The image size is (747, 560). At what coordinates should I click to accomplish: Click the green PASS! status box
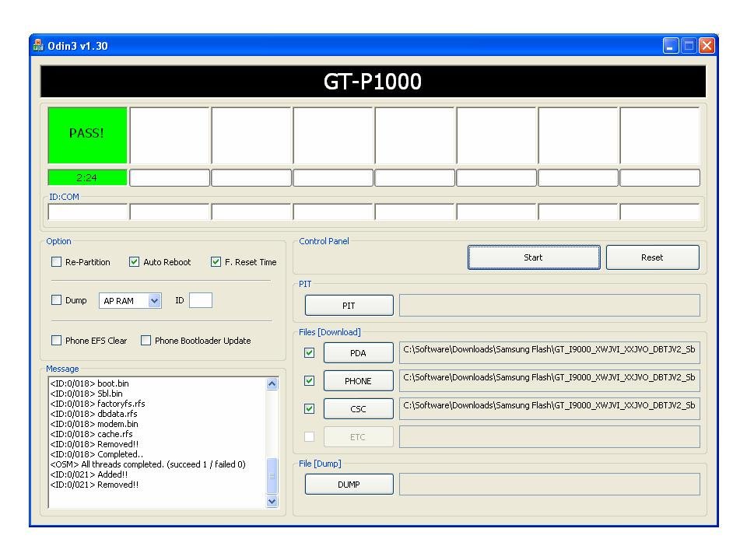pyautogui.click(x=87, y=135)
